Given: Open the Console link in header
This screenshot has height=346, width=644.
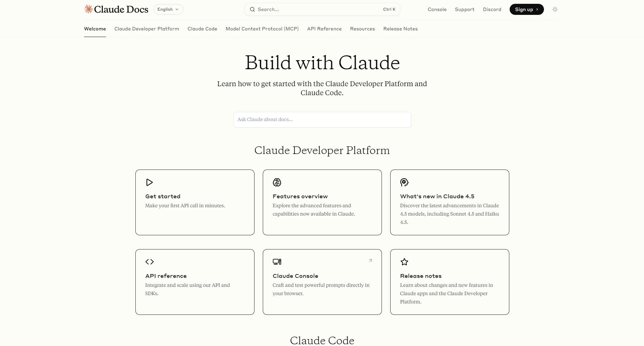Looking at the screenshot, I should point(437,9).
